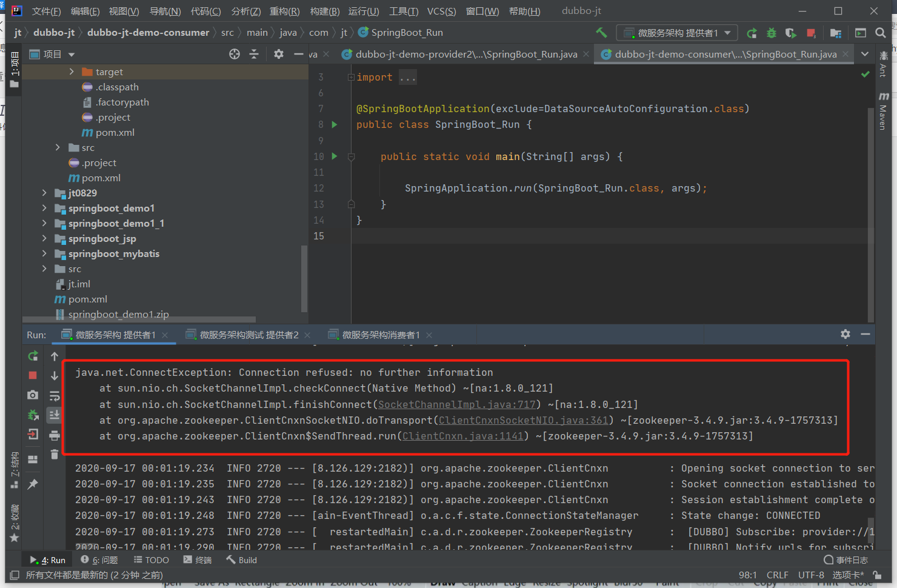Click the Debug bug icon in the top toolbar
This screenshot has height=588, width=897.
[x=772, y=33]
